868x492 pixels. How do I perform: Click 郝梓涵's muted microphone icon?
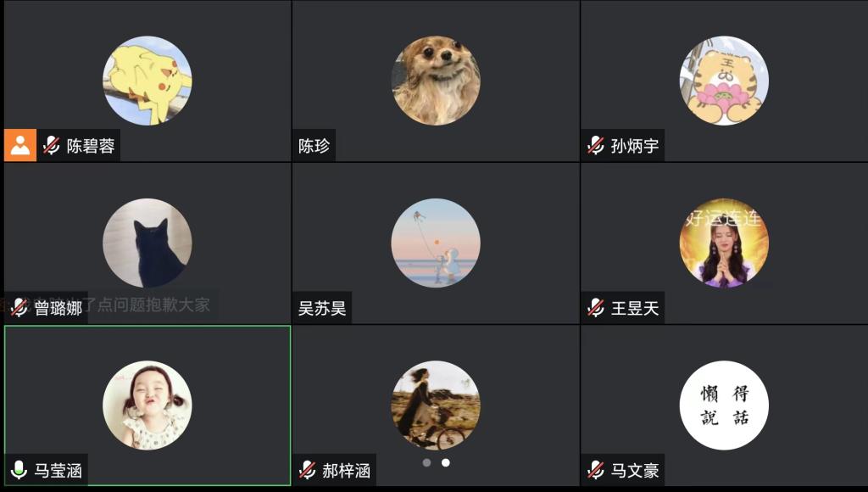tap(307, 470)
